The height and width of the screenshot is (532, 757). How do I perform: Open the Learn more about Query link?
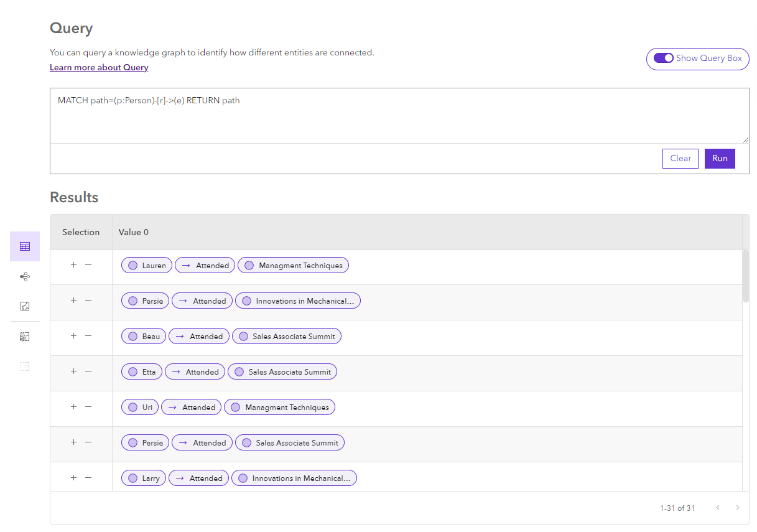(99, 67)
